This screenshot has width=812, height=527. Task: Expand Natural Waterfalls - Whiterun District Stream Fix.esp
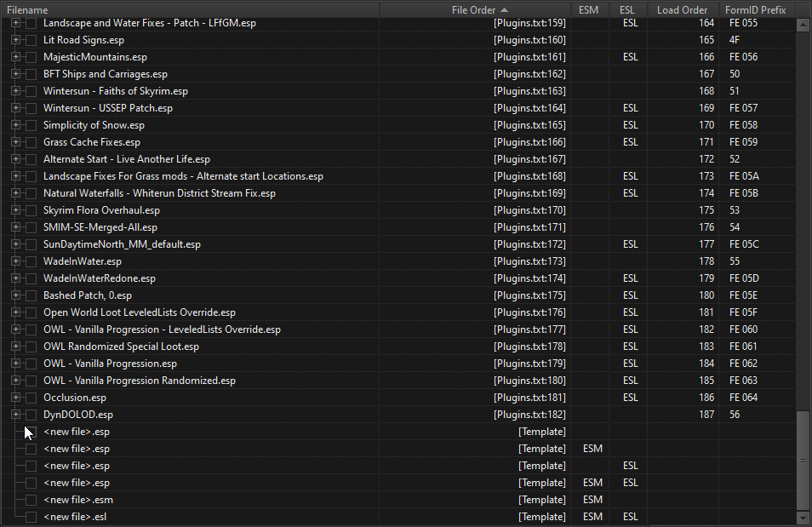(x=15, y=193)
